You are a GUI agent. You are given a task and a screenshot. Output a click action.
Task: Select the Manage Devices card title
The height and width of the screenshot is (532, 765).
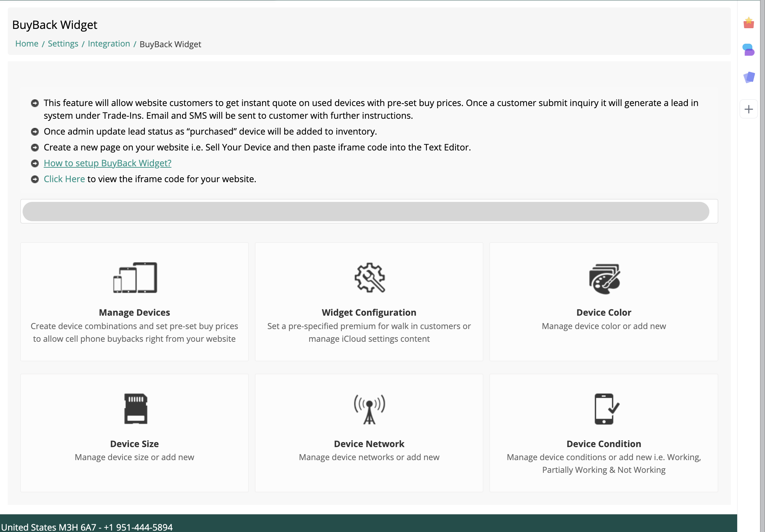pos(135,313)
